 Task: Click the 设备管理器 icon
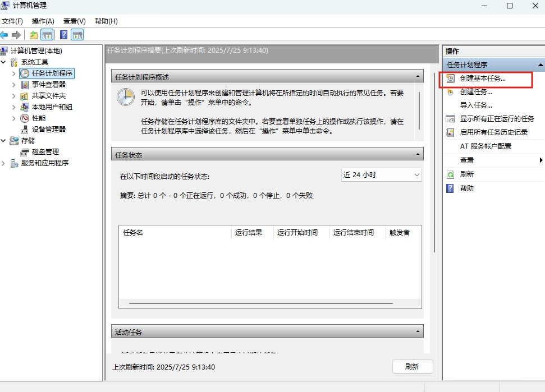click(24, 130)
